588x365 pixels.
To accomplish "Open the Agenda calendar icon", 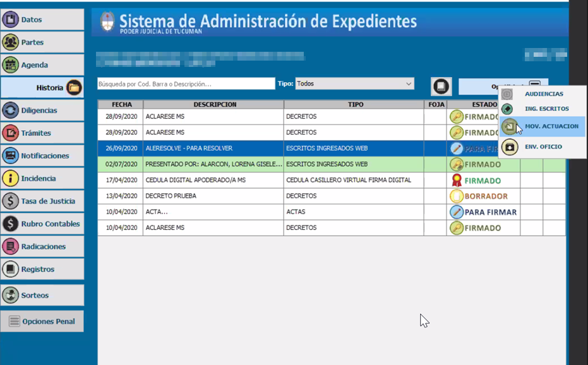I will click(10, 65).
